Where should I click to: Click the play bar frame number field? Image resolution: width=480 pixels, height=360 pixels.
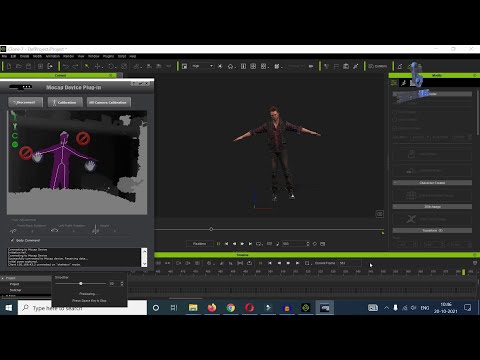[x=293, y=244]
